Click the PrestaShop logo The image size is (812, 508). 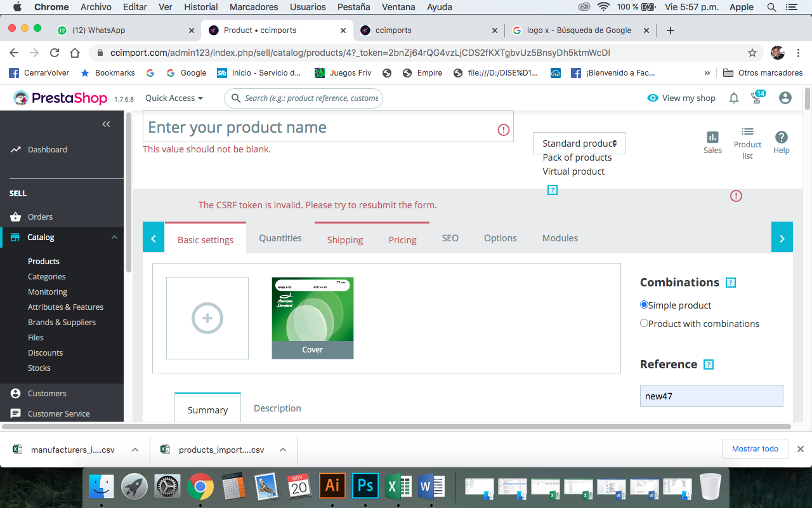[62, 98]
